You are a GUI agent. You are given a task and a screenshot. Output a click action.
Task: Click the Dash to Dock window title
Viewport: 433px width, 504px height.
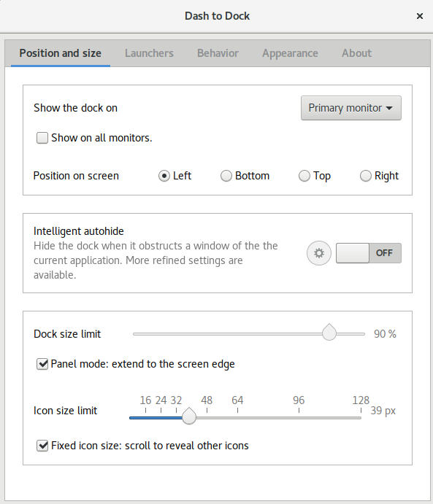click(217, 16)
